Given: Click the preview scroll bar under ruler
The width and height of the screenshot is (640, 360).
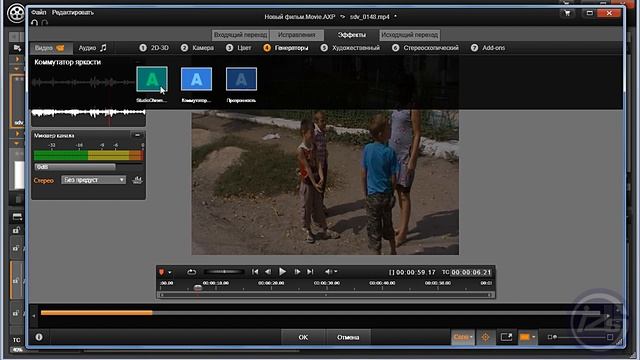Looking at the screenshot, I should [326, 295].
